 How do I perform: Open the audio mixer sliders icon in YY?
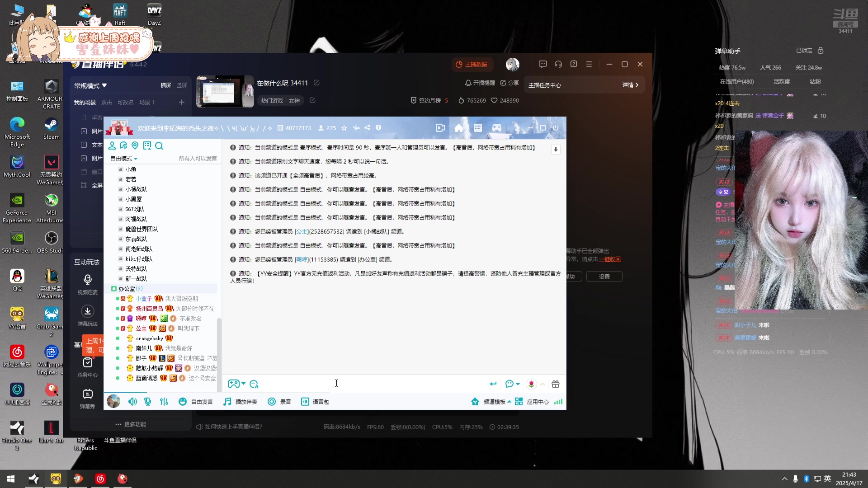click(x=164, y=402)
